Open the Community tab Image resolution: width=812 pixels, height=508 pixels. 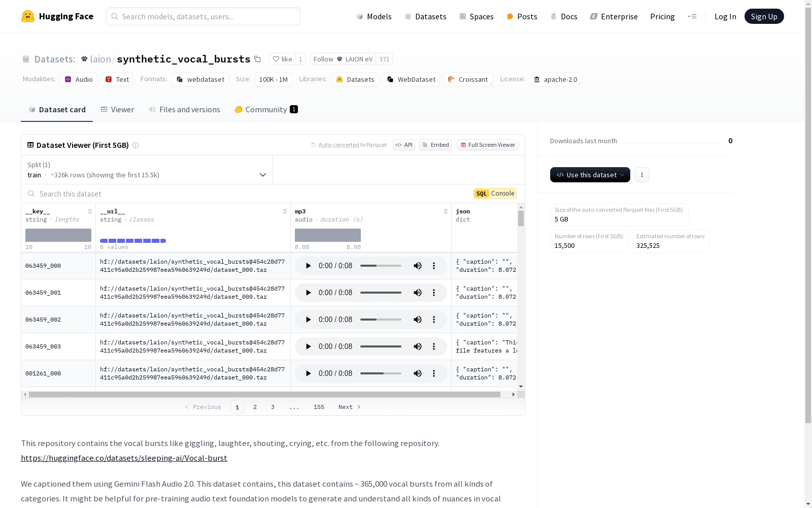point(266,110)
